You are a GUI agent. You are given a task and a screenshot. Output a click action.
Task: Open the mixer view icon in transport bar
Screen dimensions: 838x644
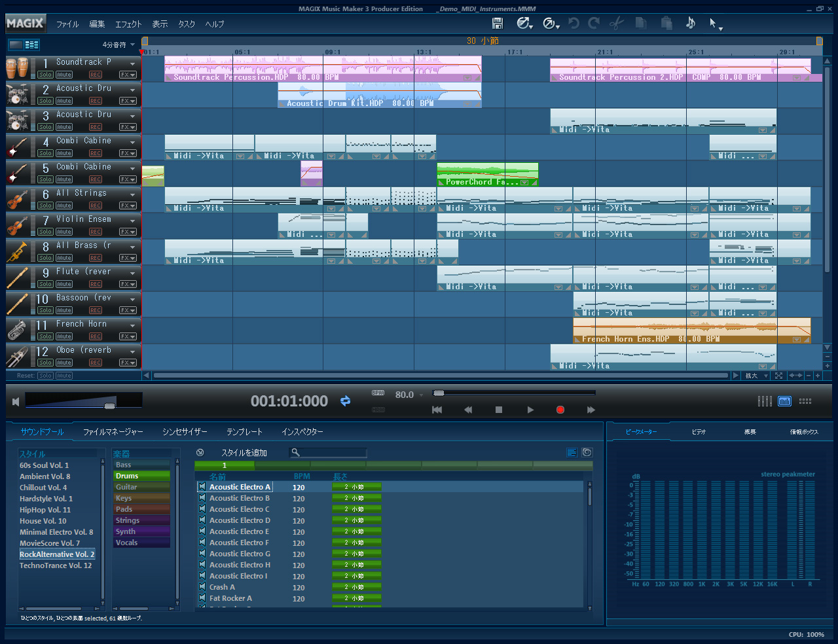764,401
